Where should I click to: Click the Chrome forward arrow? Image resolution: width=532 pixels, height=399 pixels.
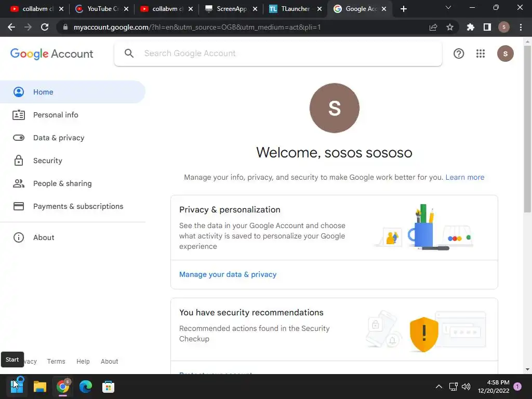coord(28,27)
